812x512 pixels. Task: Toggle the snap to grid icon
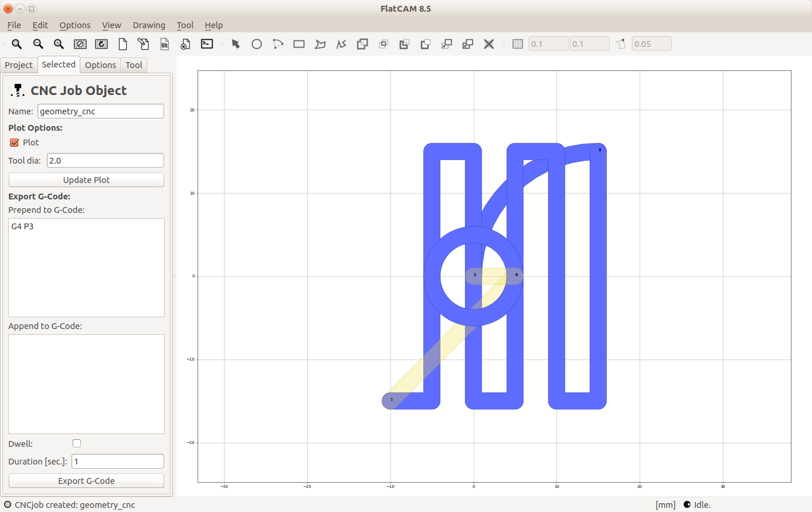518,44
